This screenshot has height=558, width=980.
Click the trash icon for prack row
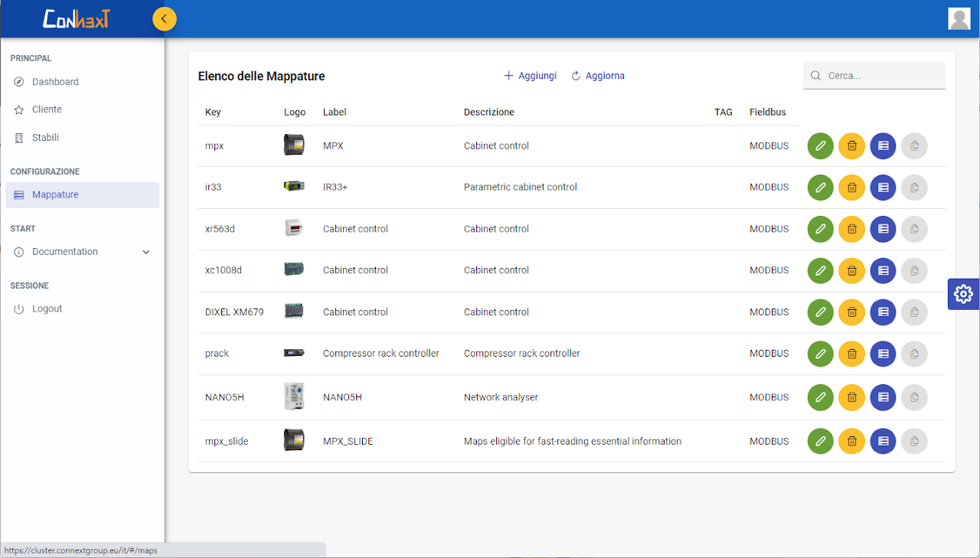tap(851, 354)
